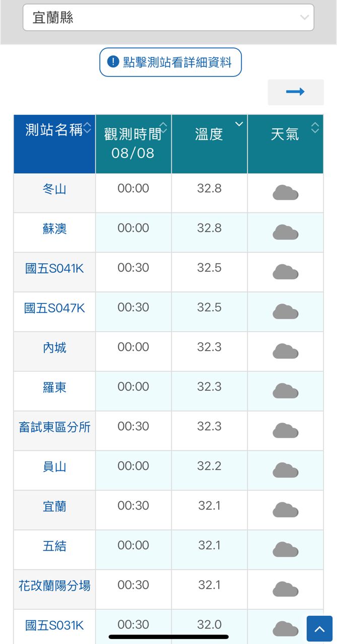
Task: Click cloudy weather icon for 宜蘭 row
Action: (286, 510)
